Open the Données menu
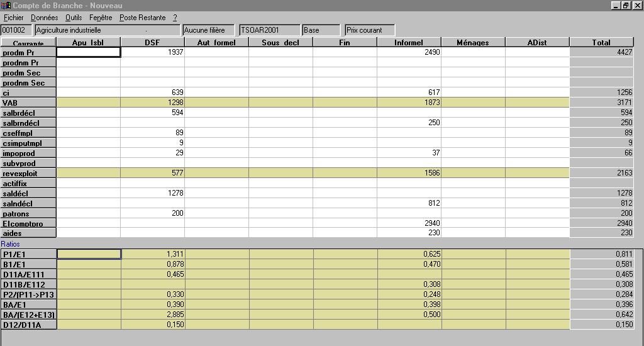644x346 pixels. [x=44, y=18]
